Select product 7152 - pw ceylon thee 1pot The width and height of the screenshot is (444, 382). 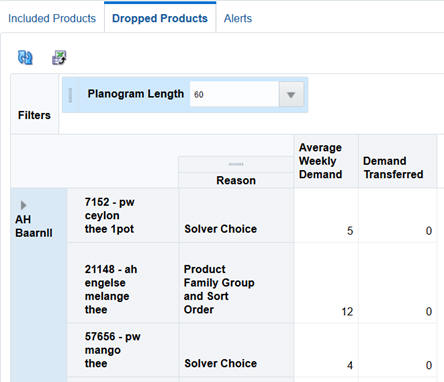(109, 215)
